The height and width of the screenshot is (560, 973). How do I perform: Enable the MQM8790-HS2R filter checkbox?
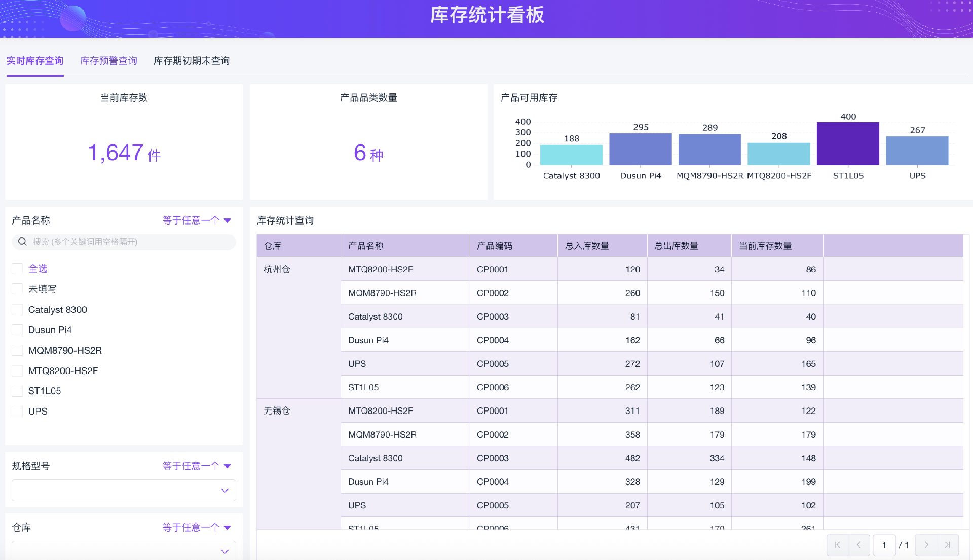tap(17, 350)
